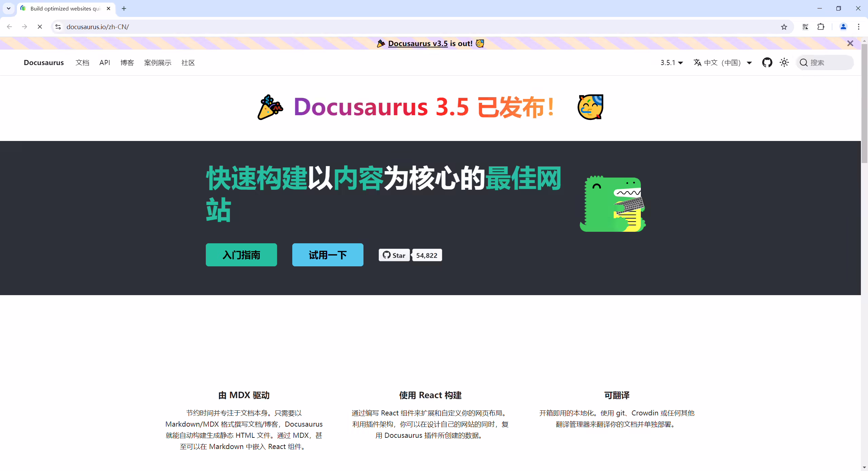The height and width of the screenshot is (471, 868).
Task: Open the 社区 menu item
Action: [x=188, y=63]
